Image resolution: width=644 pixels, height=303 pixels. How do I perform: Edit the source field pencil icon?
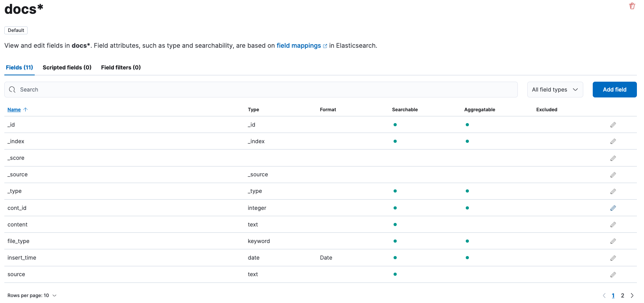point(613,275)
